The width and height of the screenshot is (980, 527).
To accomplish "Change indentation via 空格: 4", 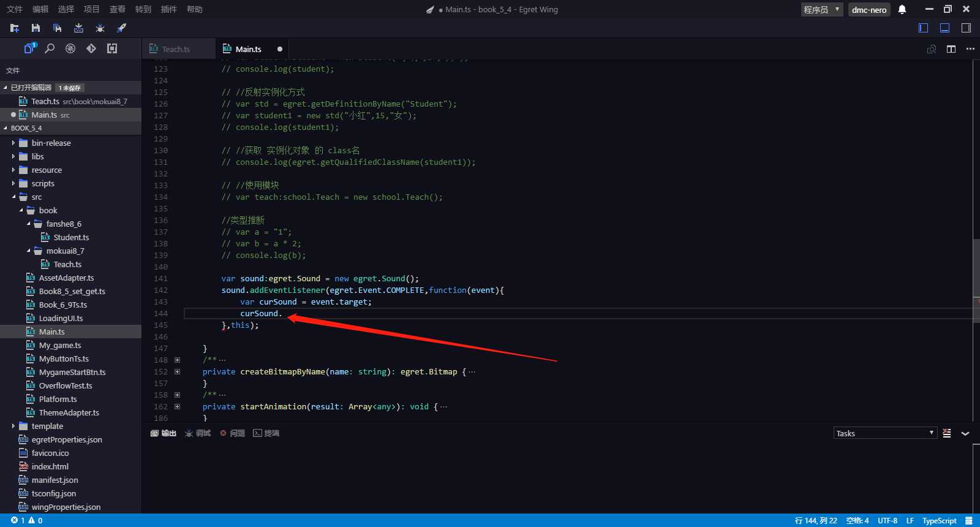I will 858,520.
